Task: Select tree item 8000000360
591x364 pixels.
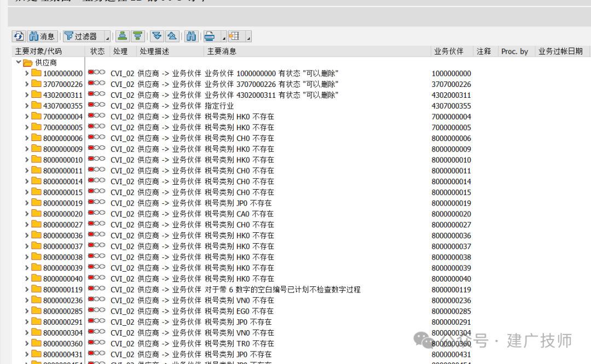Action: (62, 344)
